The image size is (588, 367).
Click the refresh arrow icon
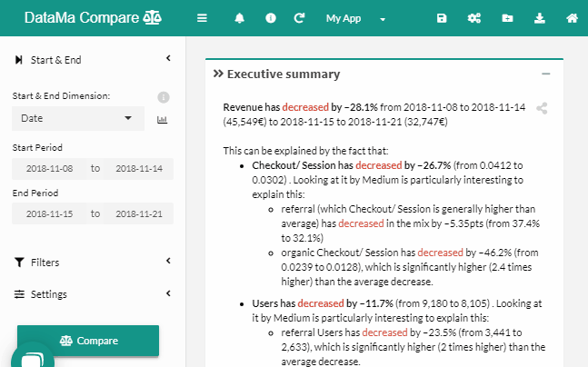tap(299, 18)
